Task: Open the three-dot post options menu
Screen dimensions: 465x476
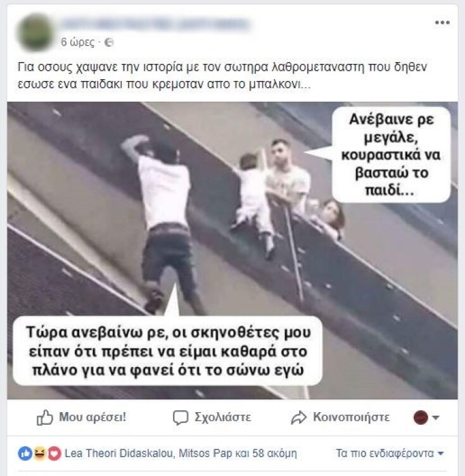Action: pos(442,22)
